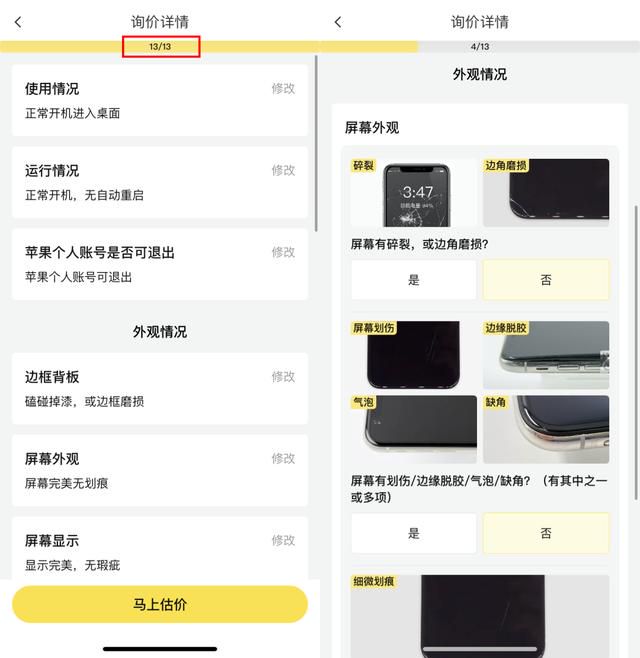The image size is (640, 658).
Task: Go back using left screen's back arrow
Action: (x=18, y=22)
